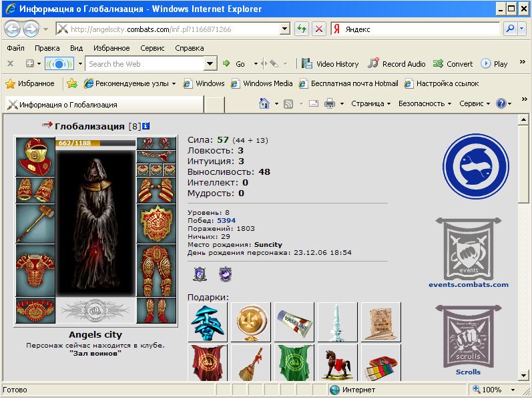This screenshot has height=399, width=532.
Task: Open the Файл menu
Action: coord(15,48)
